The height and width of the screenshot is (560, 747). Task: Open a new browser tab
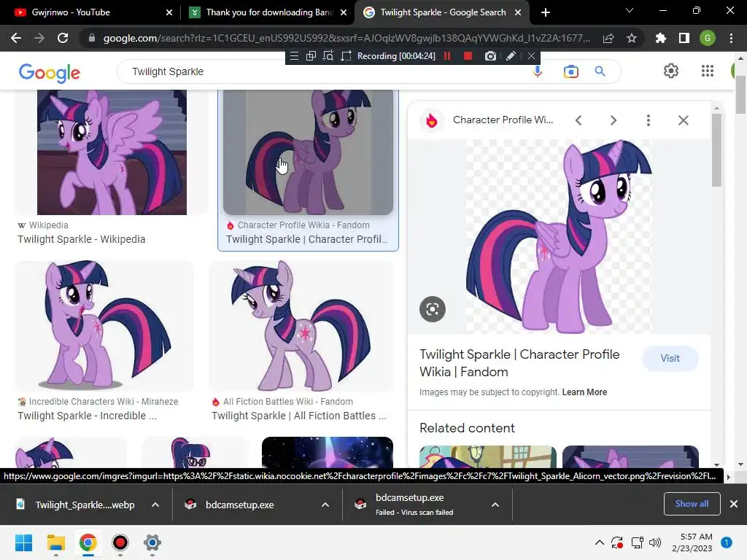click(x=546, y=12)
